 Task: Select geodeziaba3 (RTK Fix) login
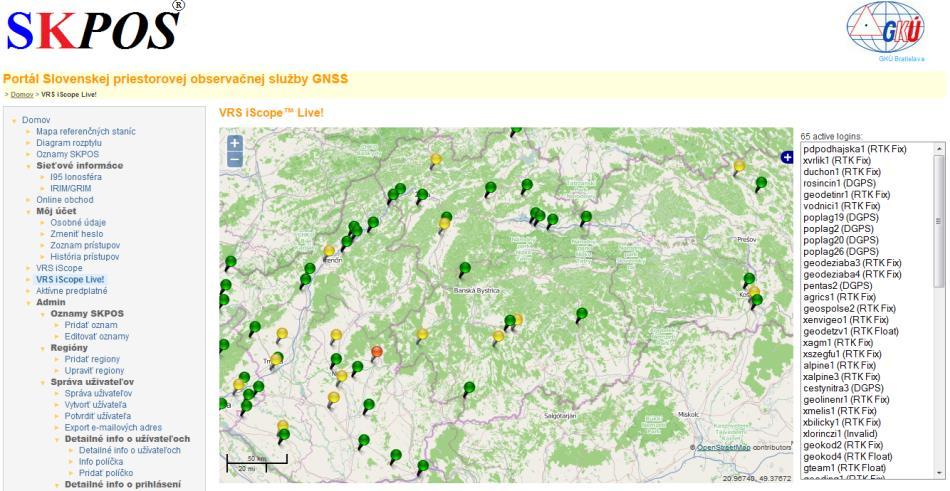852,263
